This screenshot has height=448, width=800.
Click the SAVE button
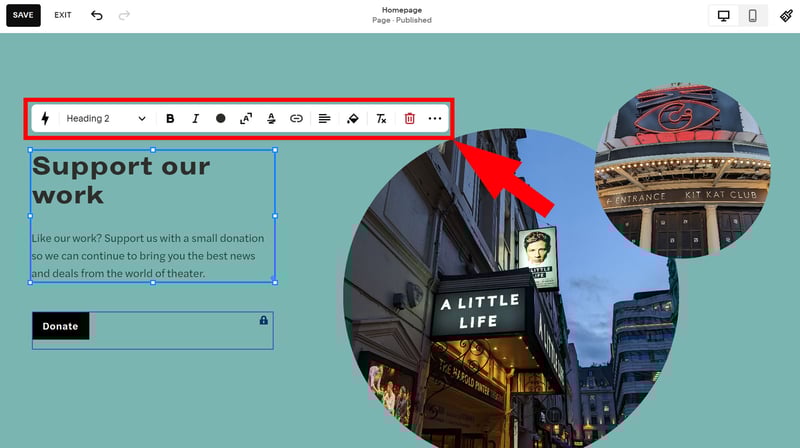[23, 15]
